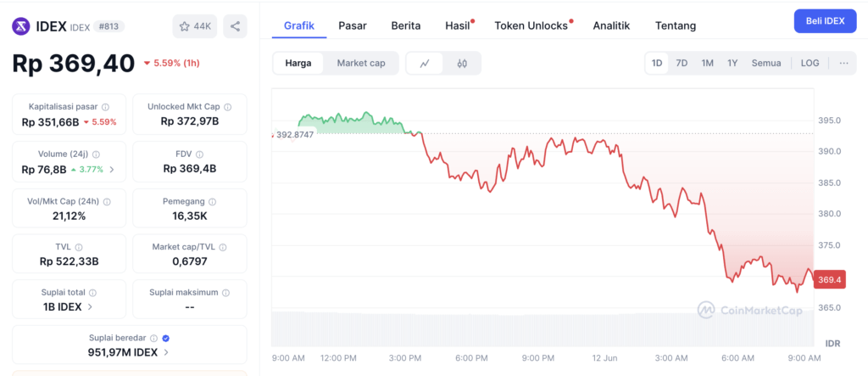Select the Market cap chart toggle
The height and width of the screenshot is (376, 868).
click(361, 63)
